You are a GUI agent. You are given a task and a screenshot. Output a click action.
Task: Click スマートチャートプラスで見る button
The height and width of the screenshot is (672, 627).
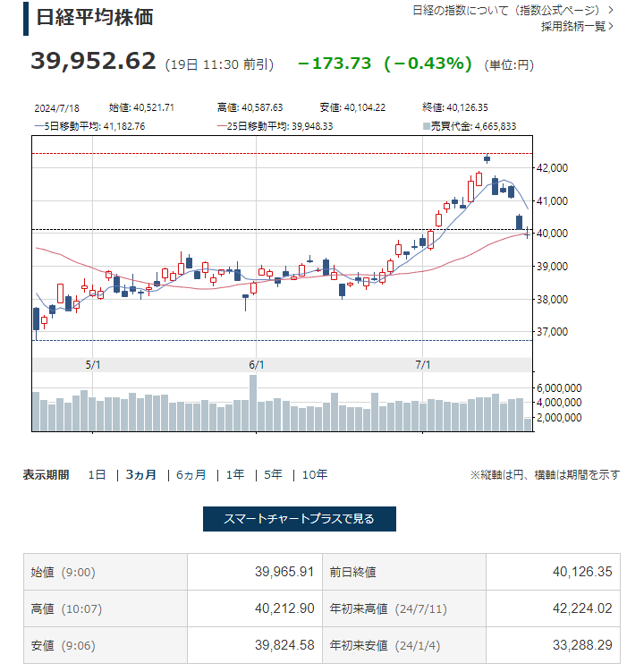coord(300,519)
